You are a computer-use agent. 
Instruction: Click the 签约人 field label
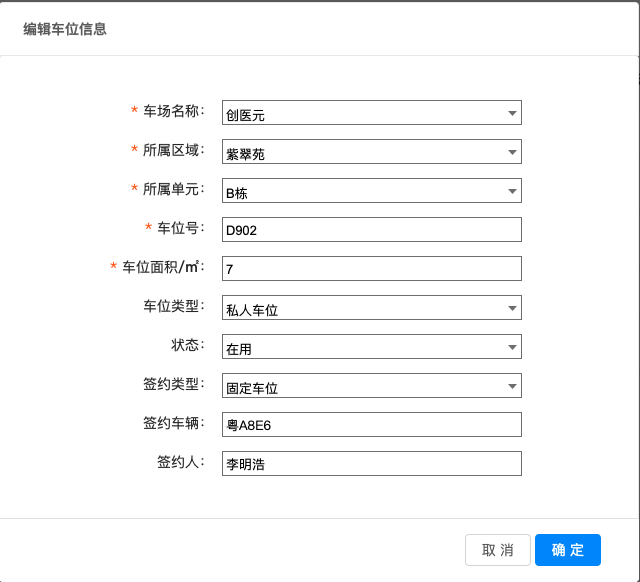pos(181,462)
